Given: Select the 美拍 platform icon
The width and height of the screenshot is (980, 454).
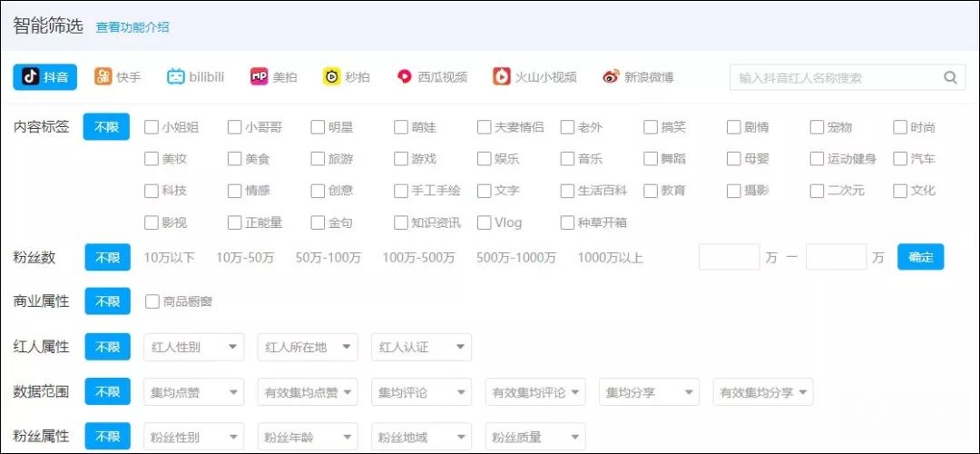Looking at the screenshot, I should point(260,77).
